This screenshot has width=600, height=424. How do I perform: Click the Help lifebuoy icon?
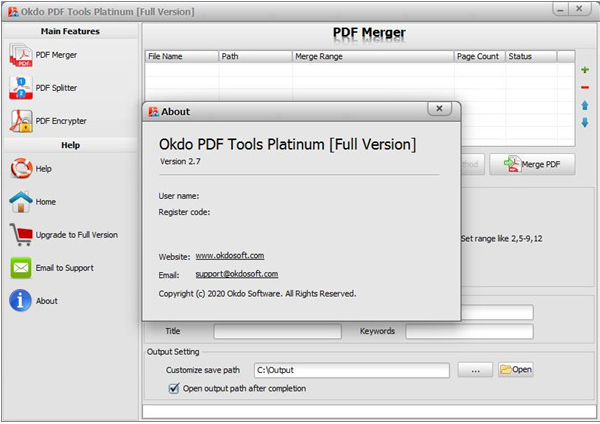[21, 168]
